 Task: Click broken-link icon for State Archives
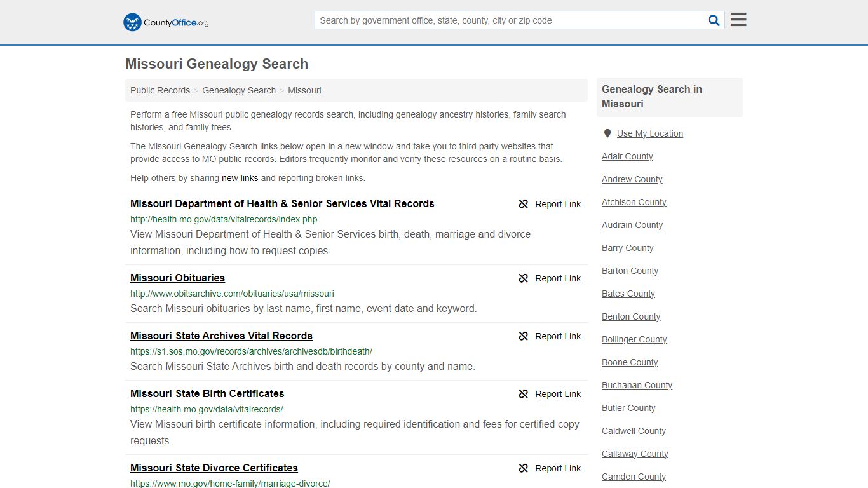click(524, 336)
